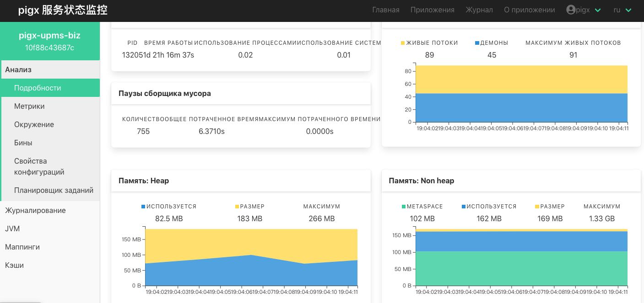
Task: Click the green Metaspace legend swatch
Action: coord(403,207)
